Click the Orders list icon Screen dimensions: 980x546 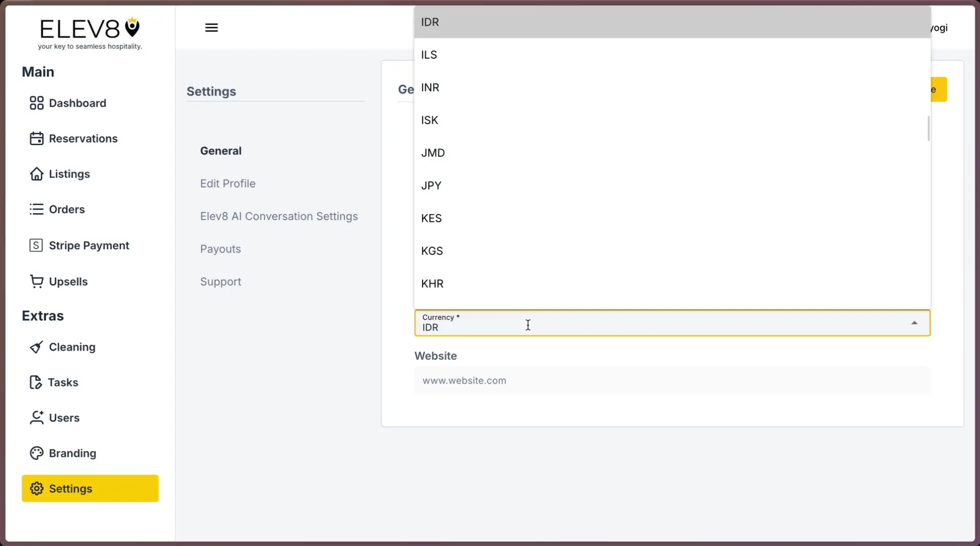click(36, 209)
